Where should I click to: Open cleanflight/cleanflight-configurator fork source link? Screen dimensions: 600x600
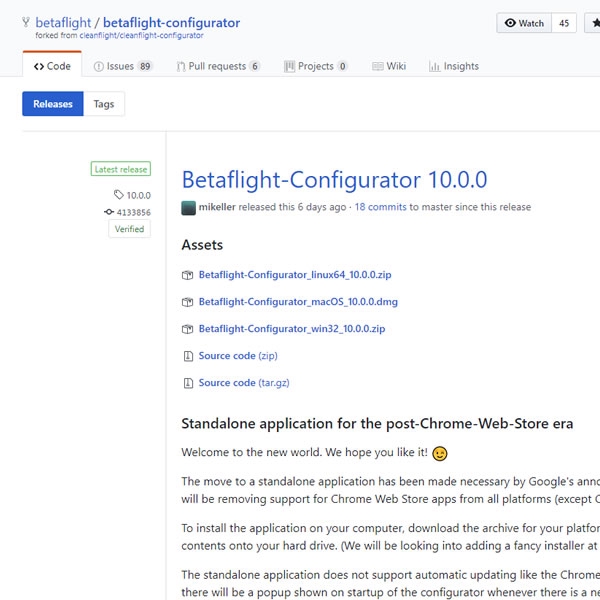(x=141, y=36)
